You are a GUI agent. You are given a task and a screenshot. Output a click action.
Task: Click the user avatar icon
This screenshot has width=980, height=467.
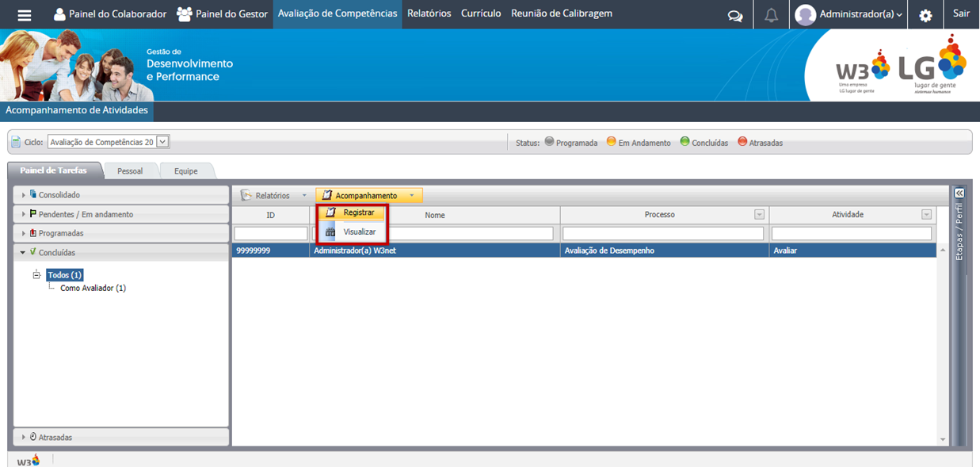[806, 14]
